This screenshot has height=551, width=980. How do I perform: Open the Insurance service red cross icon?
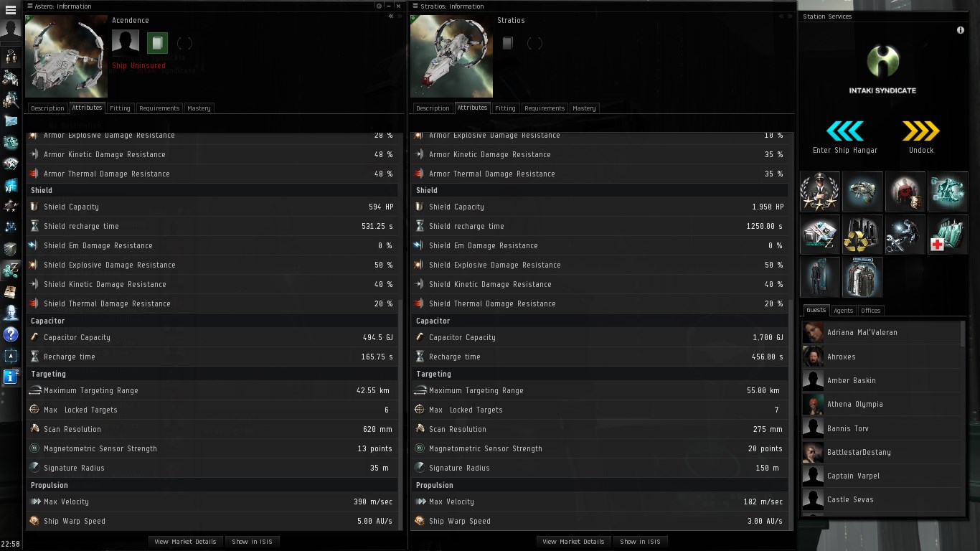point(947,235)
